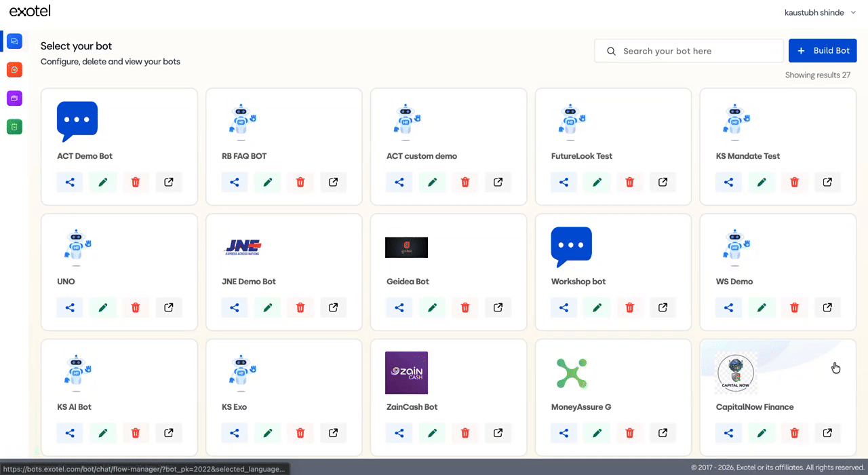Click the Workshop bot name
This screenshot has height=475, width=868.
coord(578,282)
